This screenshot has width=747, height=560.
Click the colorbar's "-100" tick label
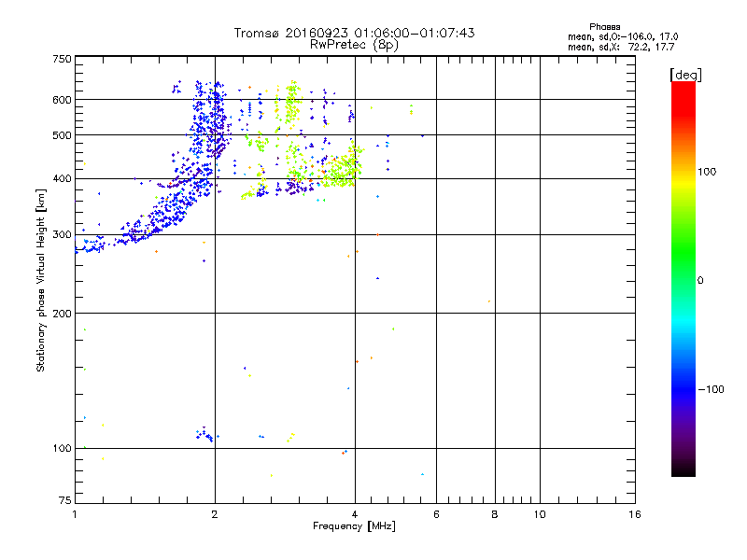point(712,389)
